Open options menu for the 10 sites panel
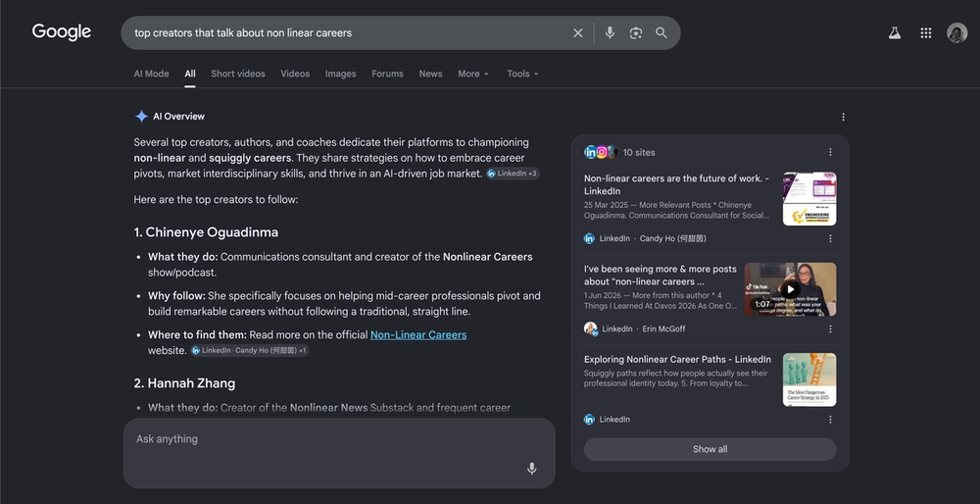980x504 pixels. (830, 152)
